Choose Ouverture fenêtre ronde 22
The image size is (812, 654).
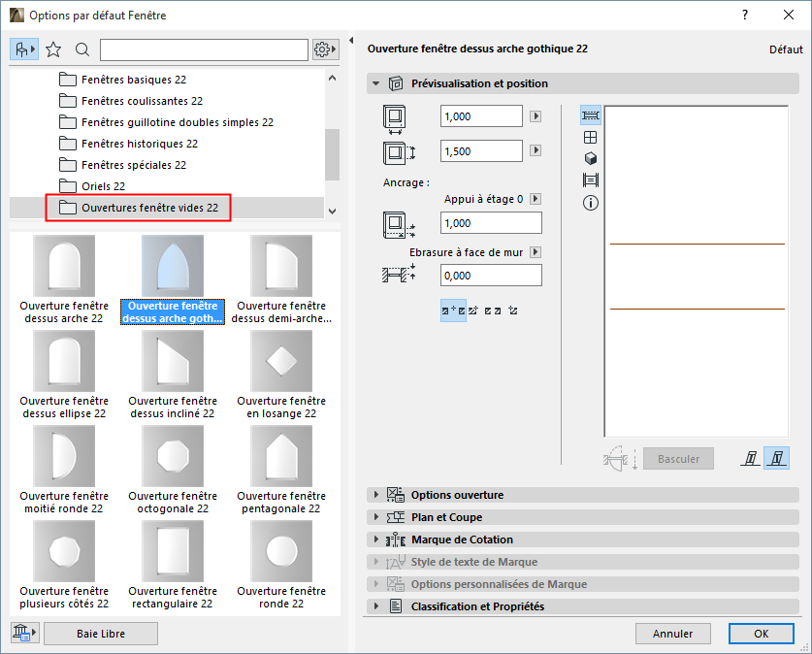[x=281, y=566]
